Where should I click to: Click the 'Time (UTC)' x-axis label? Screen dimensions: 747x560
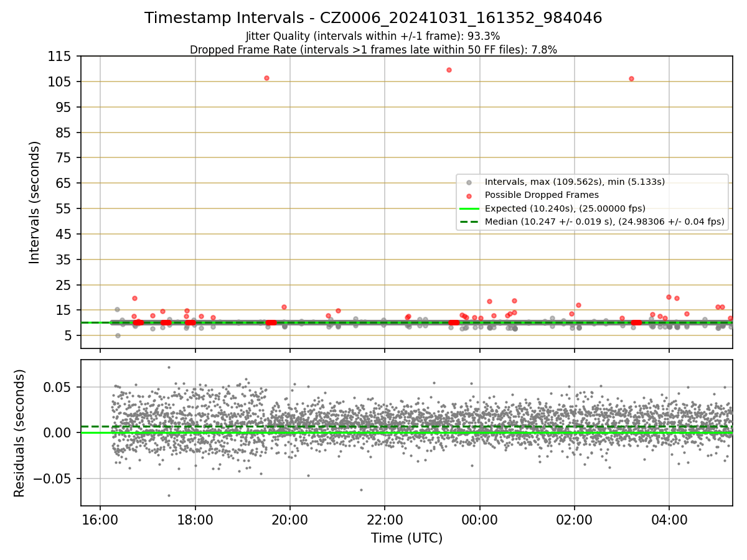(x=406, y=538)
